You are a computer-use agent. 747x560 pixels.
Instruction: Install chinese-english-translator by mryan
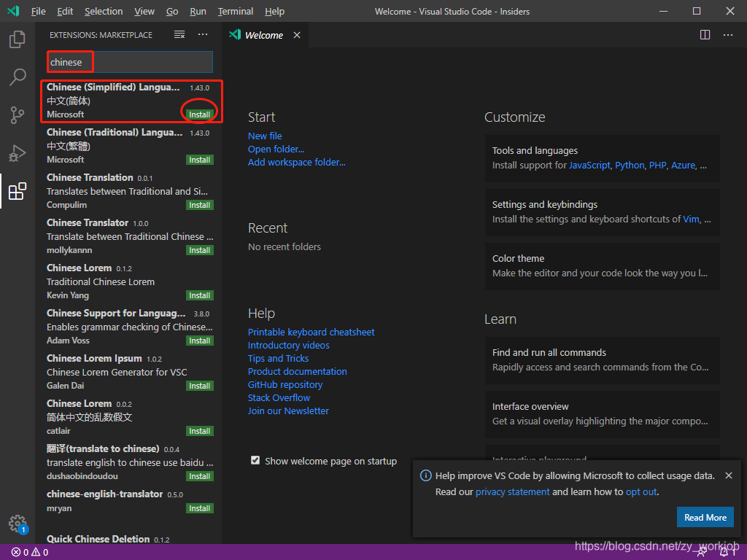199,508
